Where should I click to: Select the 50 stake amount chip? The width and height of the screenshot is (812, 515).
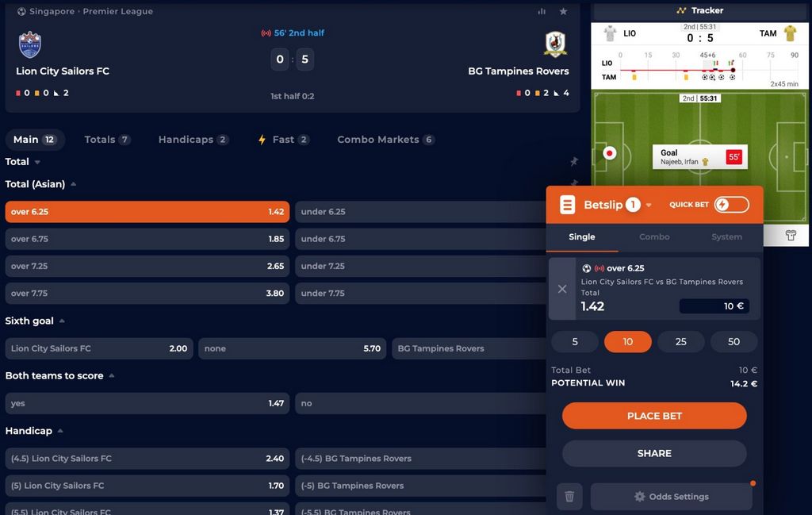733,342
